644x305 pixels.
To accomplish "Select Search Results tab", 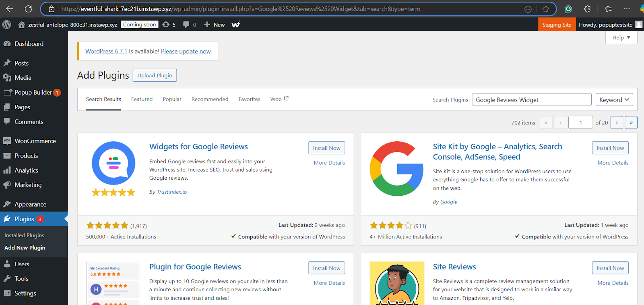I will (103, 99).
